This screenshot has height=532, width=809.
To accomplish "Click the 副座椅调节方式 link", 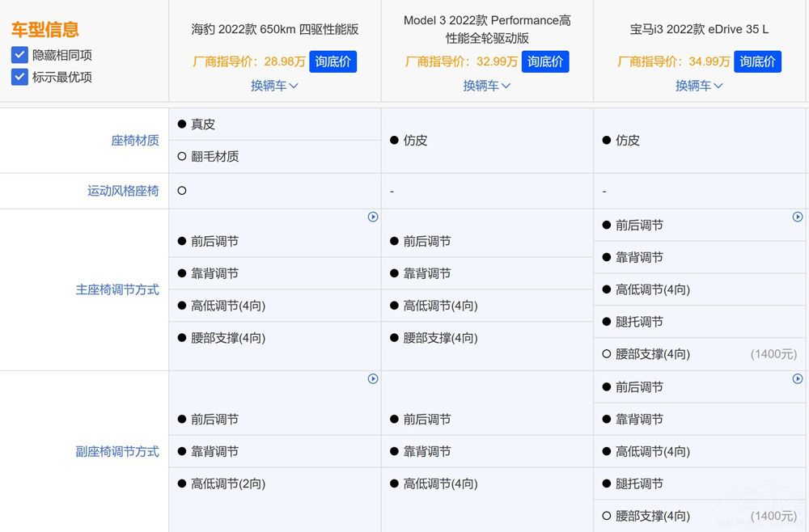I will coord(117,451).
